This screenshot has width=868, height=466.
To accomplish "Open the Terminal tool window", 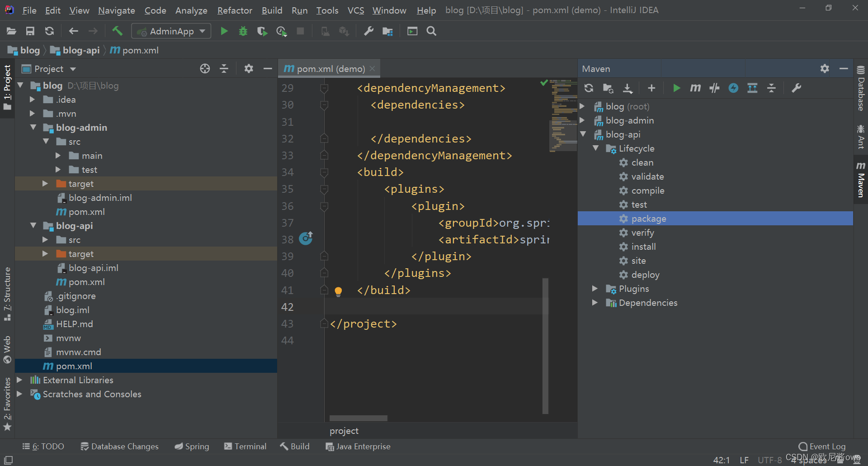I will pos(245,447).
